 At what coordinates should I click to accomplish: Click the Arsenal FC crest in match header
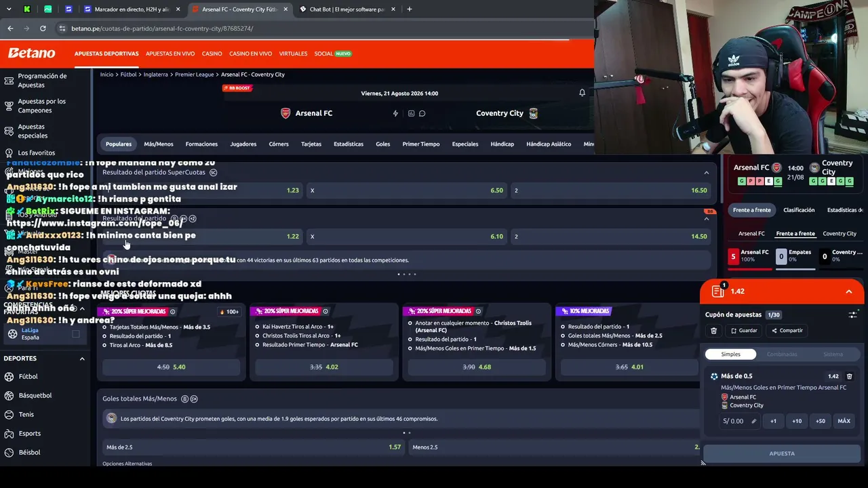(285, 113)
